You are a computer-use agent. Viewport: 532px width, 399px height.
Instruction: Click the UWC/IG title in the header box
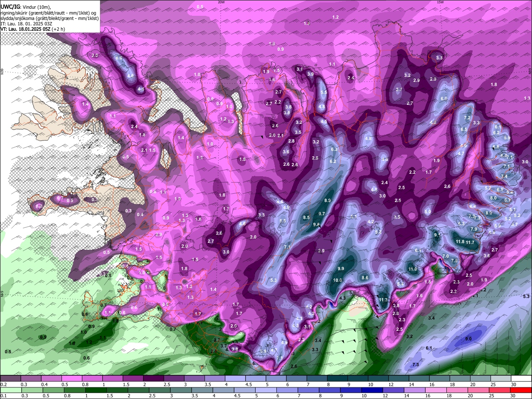coord(10,7)
